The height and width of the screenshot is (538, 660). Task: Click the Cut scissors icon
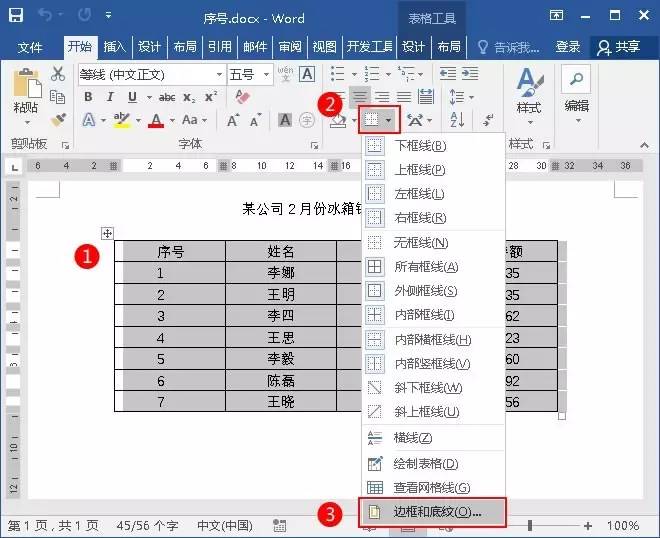click(58, 74)
